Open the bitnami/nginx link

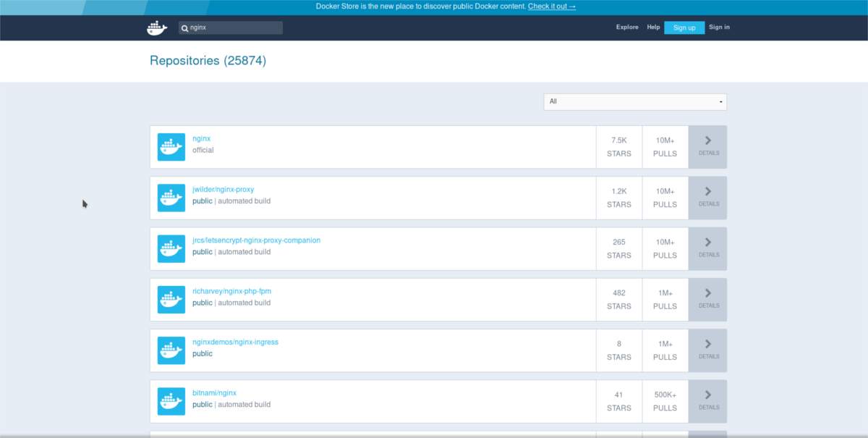214,393
